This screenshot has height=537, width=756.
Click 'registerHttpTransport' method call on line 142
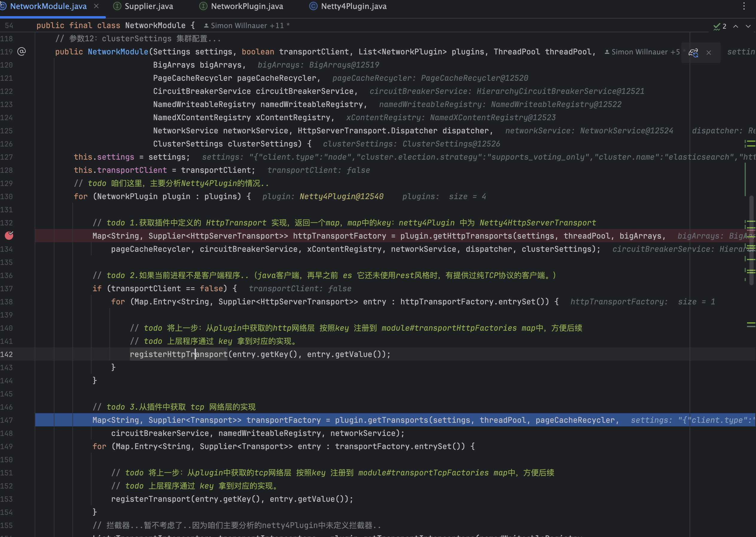coord(179,354)
